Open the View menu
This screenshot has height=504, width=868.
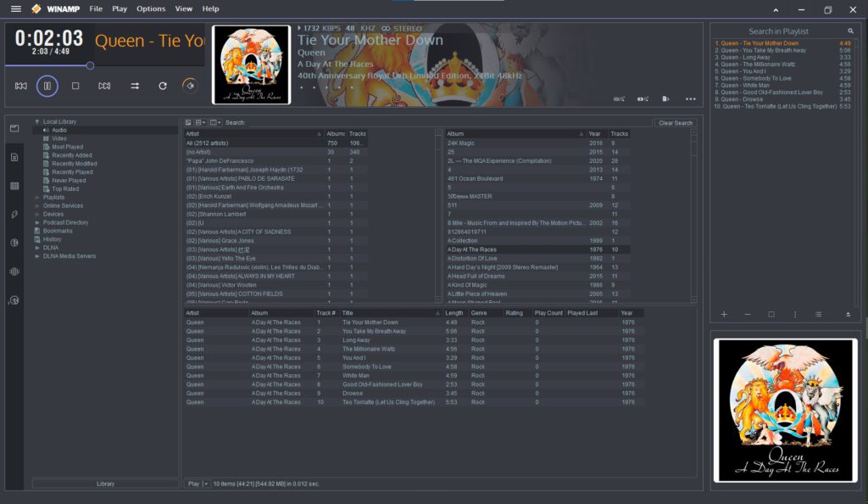tap(184, 8)
